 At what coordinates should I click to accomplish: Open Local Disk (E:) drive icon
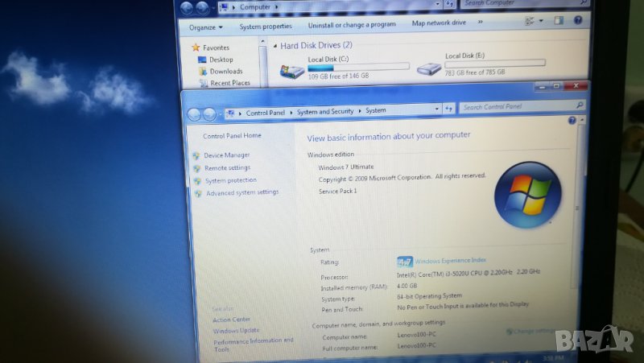coord(428,69)
